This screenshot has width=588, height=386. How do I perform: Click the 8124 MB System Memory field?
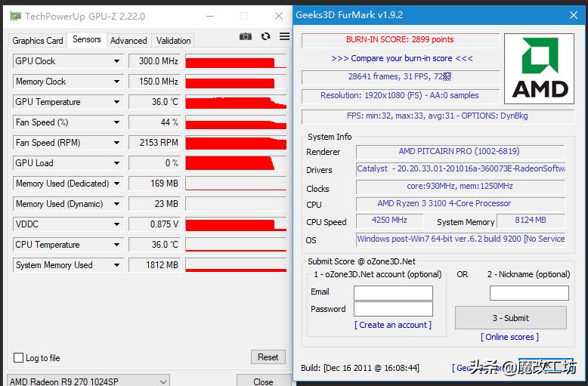(x=531, y=221)
